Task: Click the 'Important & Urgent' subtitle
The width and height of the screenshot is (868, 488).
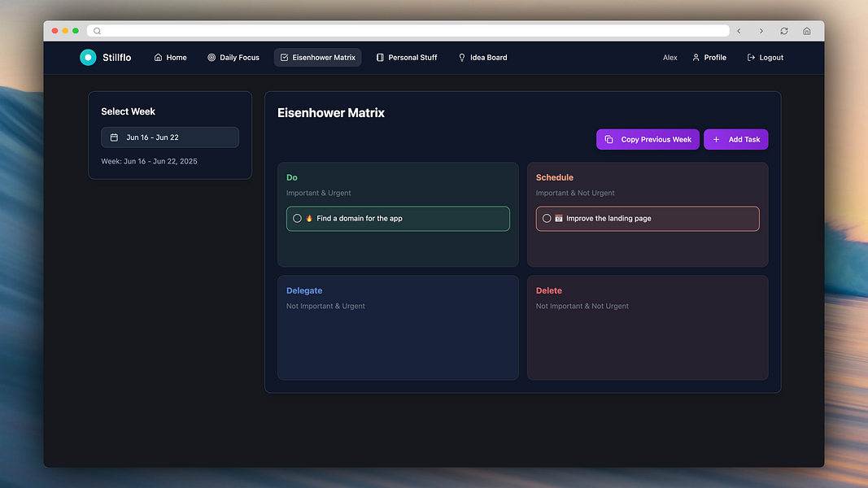Action: (x=318, y=193)
